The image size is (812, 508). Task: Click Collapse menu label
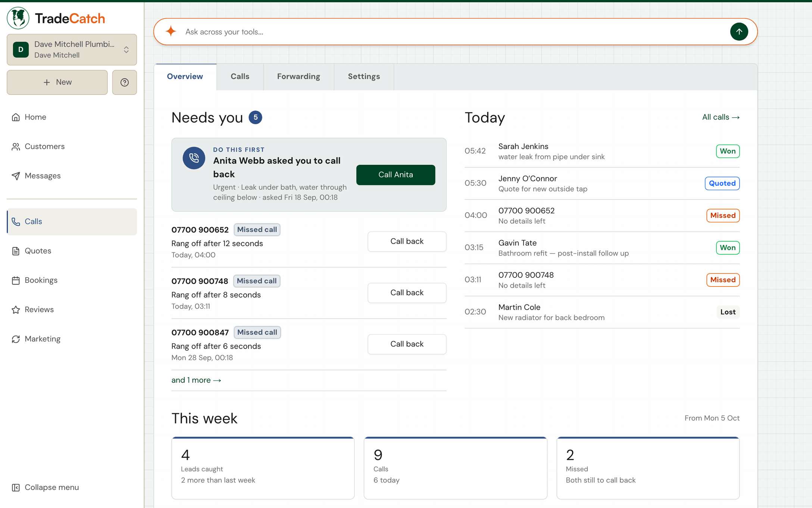[52, 487]
